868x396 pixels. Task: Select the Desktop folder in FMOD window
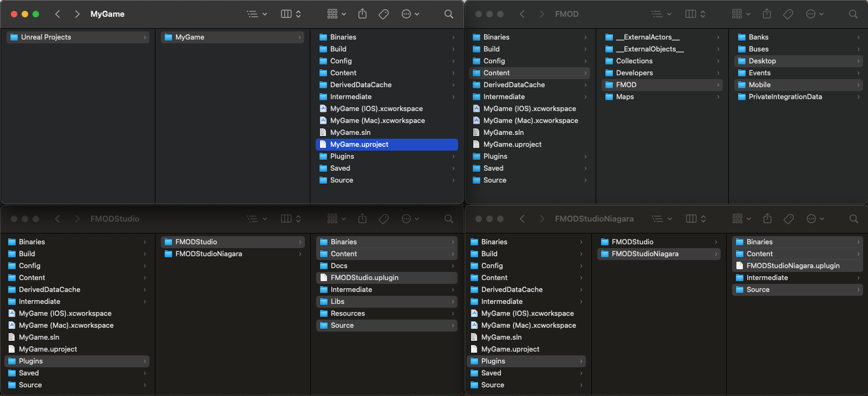(x=799, y=61)
